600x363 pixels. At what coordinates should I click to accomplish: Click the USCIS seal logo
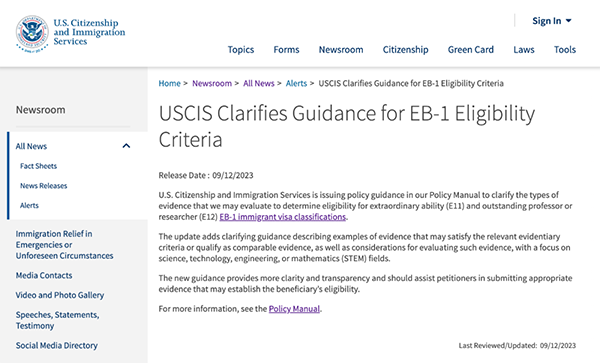[x=32, y=34]
